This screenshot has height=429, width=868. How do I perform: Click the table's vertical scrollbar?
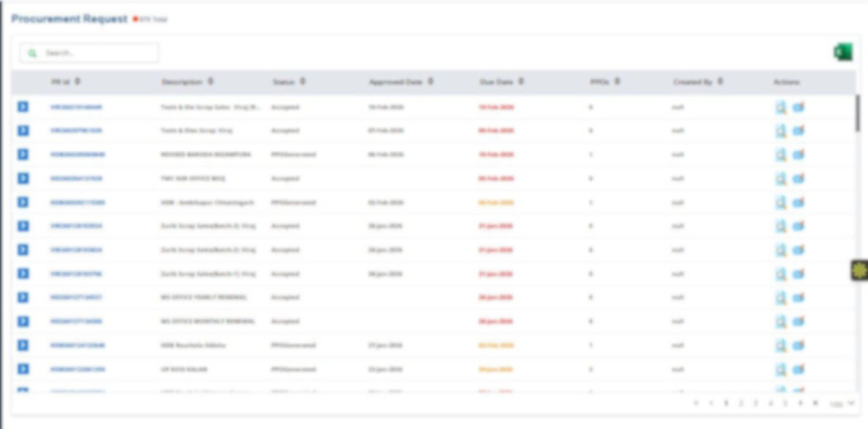click(x=858, y=113)
